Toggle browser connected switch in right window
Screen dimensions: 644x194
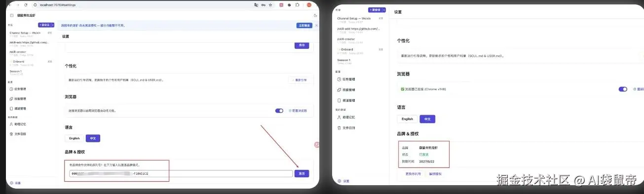point(623,89)
